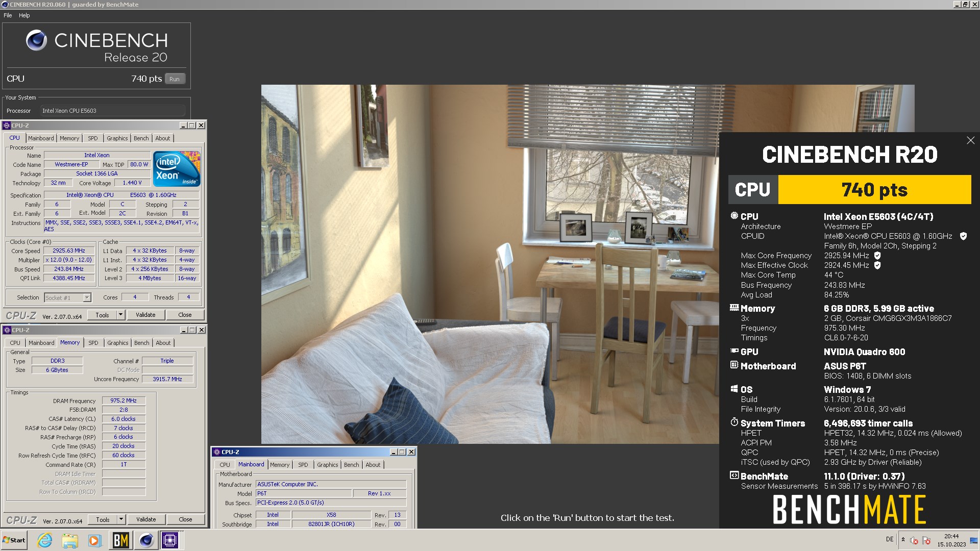980x551 pixels.
Task: Expand Tools dropdown arrow in Memory window
Action: coord(121,519)
